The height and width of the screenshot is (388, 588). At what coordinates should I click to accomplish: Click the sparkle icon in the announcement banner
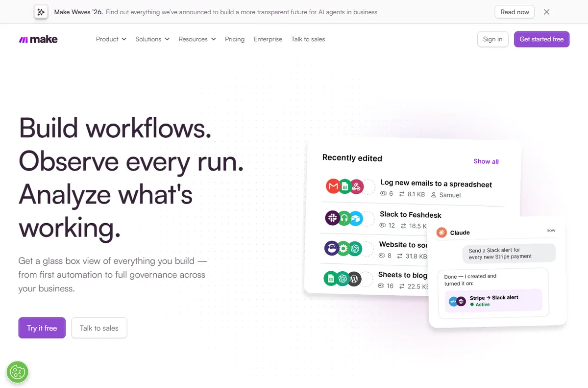click(41, 12)
